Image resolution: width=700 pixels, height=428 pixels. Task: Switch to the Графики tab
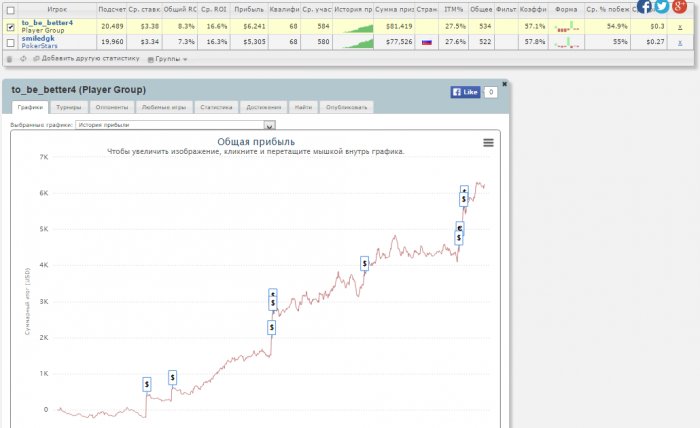pos(30,107)
